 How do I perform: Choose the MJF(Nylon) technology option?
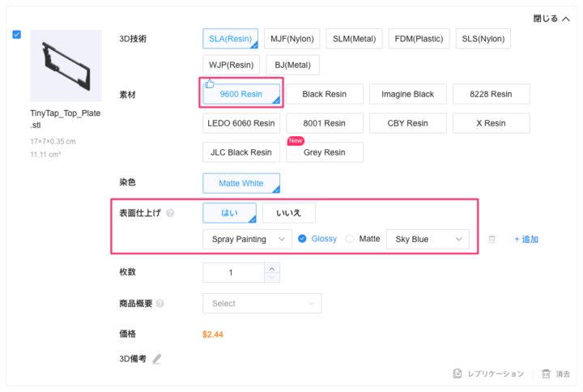pos(291,39)
